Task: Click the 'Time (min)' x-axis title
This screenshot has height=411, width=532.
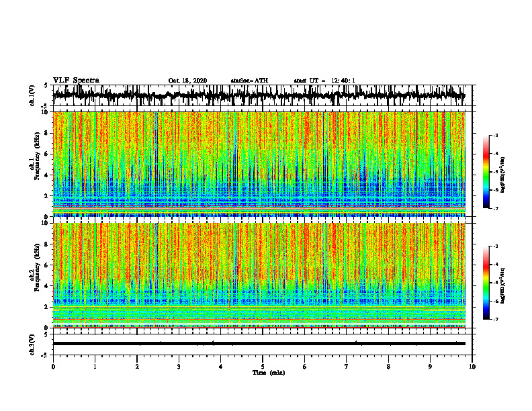Action: [x=269, y=373]
